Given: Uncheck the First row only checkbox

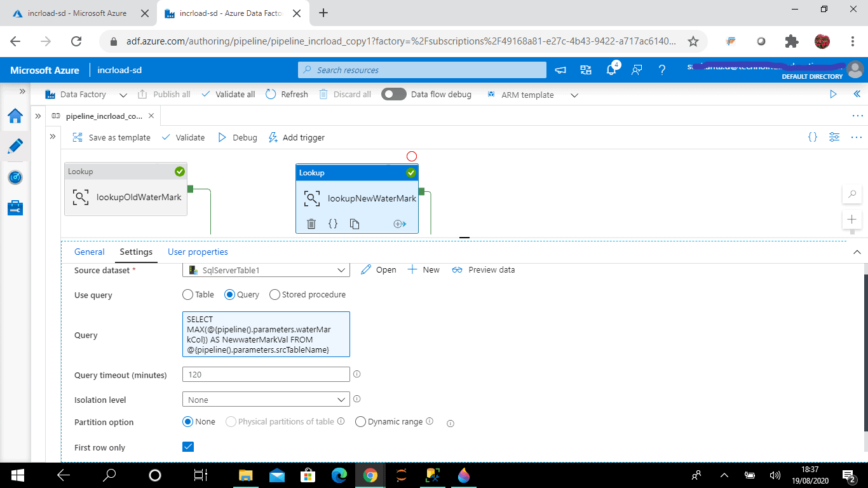Looking at the screenshot, I should tap(188, 447).
